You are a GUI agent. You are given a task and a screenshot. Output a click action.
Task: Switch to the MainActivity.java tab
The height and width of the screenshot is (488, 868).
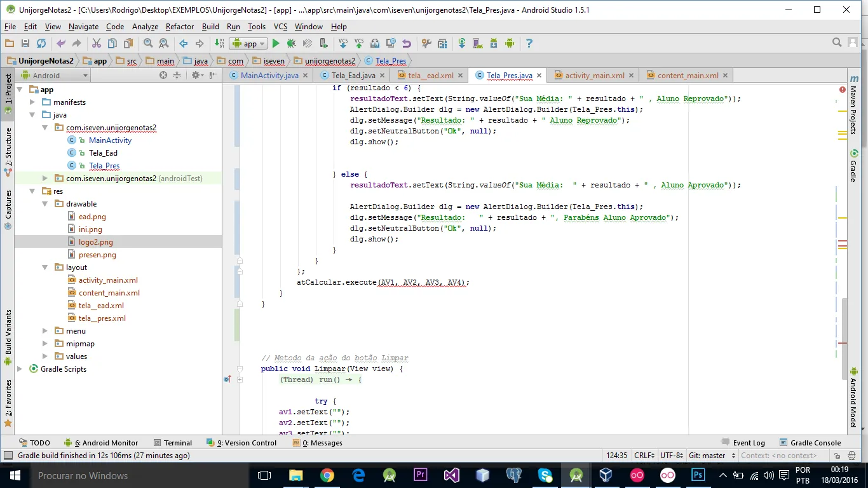(269, 76)
